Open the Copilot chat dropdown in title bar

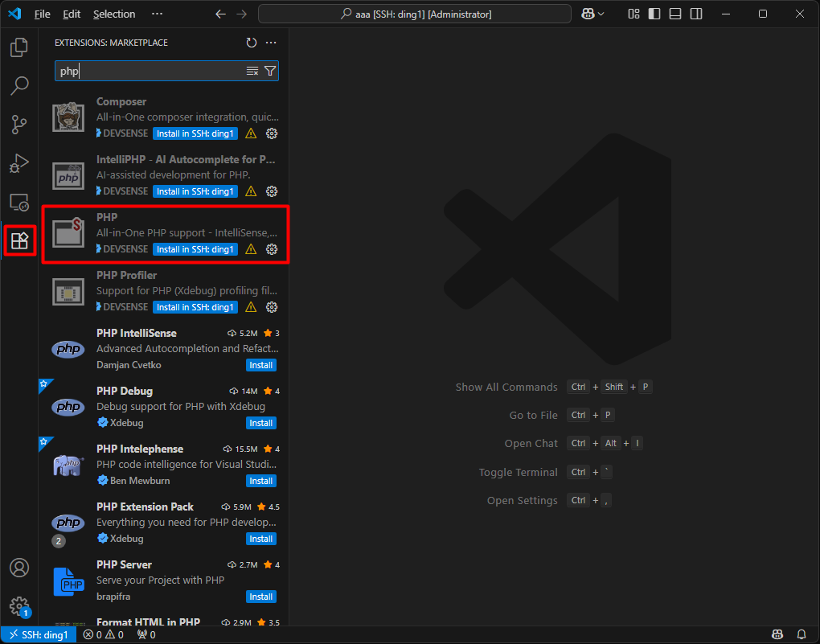click(x=592, y=14)
